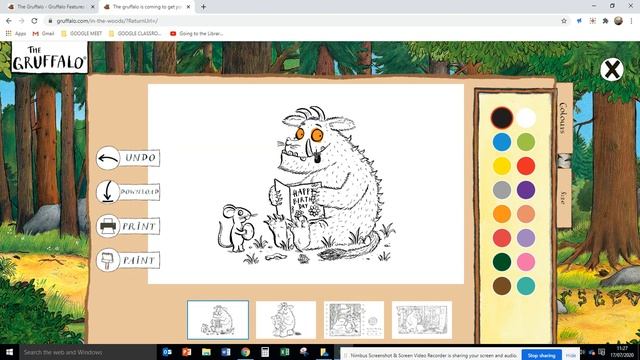Switch to 'The gruffalo is coming to get' tab
This screenshot has width=640, height=360.
147,7
